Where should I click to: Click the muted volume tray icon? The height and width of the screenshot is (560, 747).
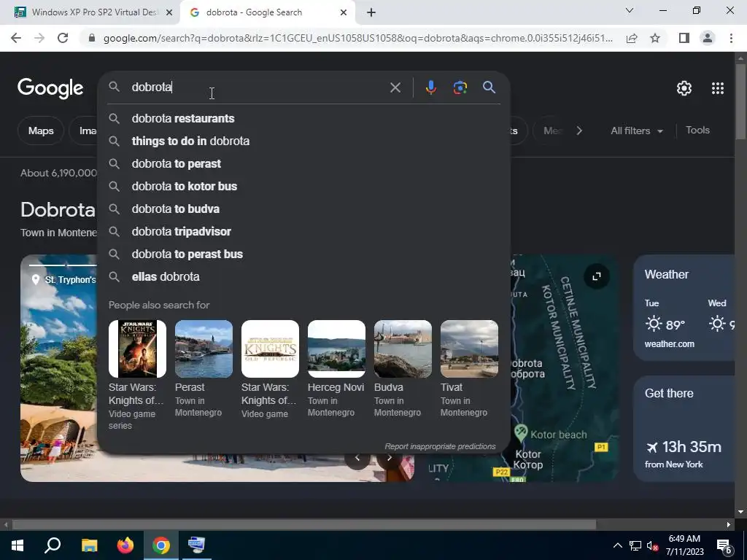click(x=652, y=545)
